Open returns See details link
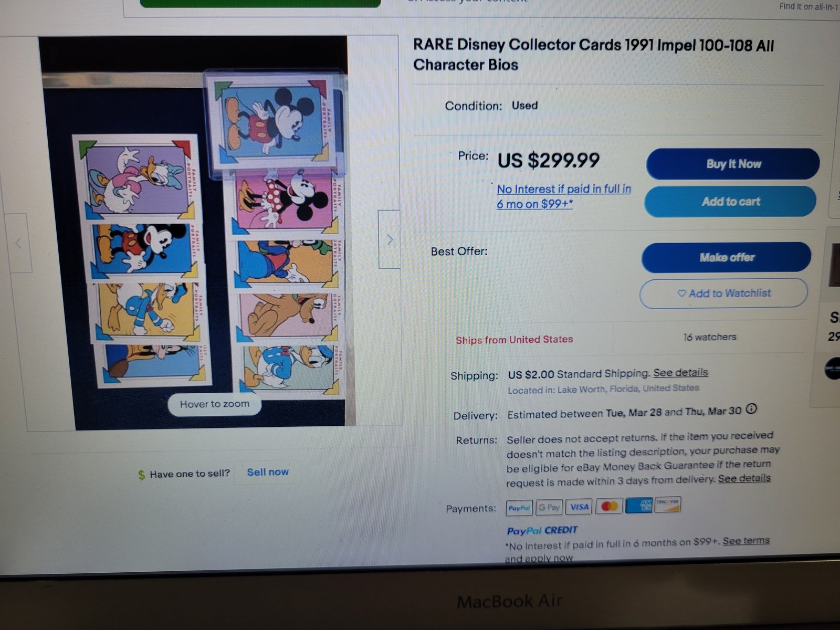 744,478
